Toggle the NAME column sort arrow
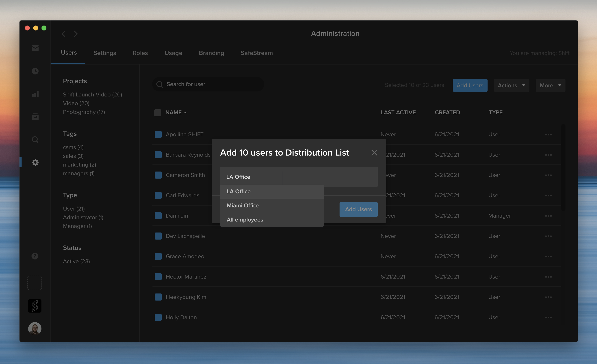 click(186, 112)
